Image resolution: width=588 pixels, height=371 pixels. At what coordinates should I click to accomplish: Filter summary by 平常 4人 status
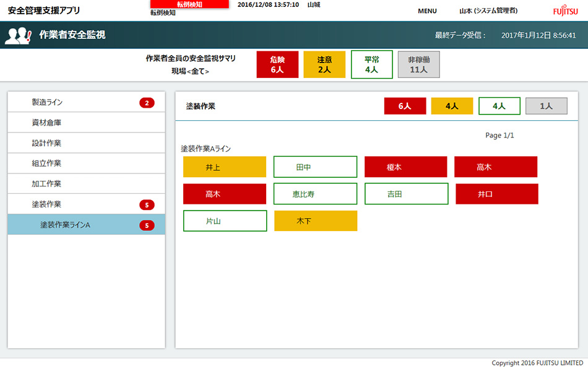[x=371, y=64]
